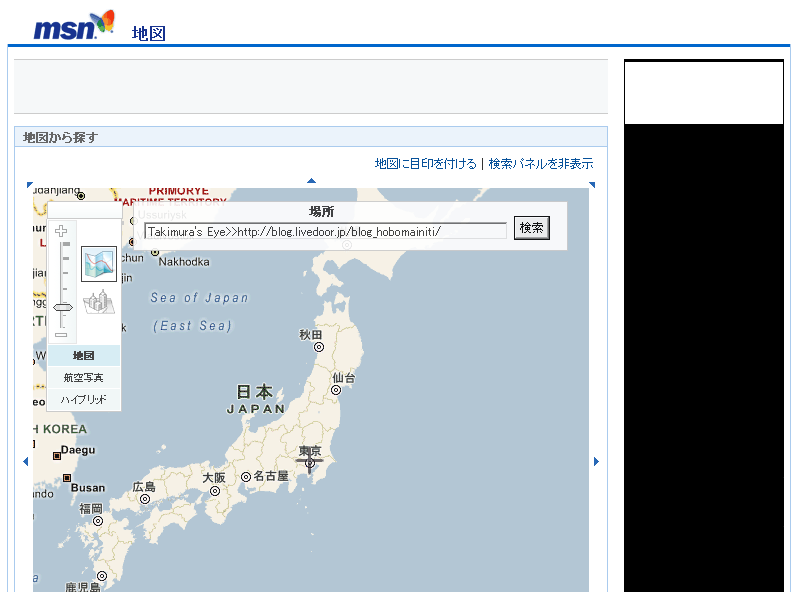Click the 地図から探す section header
Image resolution: width=793 pixels, height=592 pixels.
click(60, 137)
